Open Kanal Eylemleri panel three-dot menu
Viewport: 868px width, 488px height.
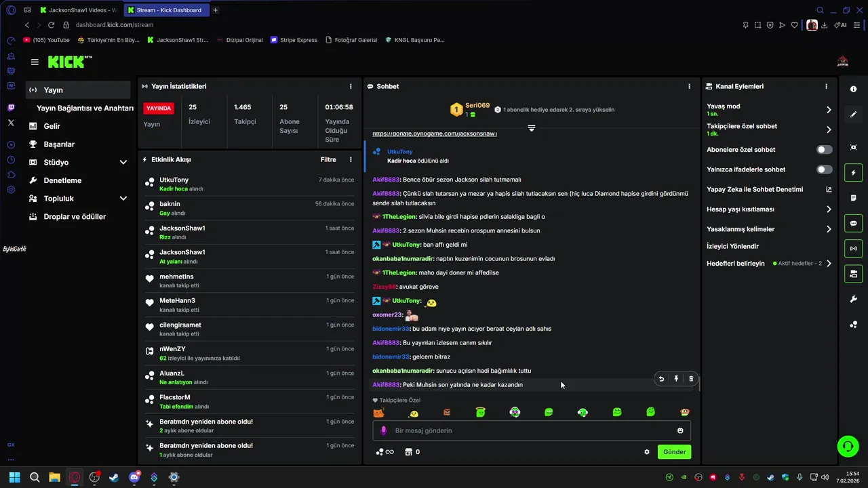[826, 86]
